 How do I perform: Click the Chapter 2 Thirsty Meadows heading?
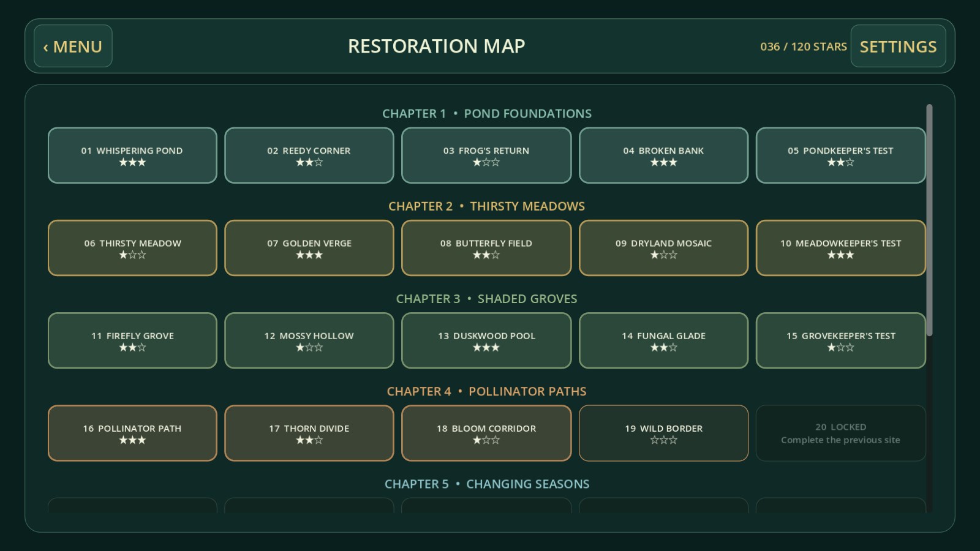(x=487, y=206)
